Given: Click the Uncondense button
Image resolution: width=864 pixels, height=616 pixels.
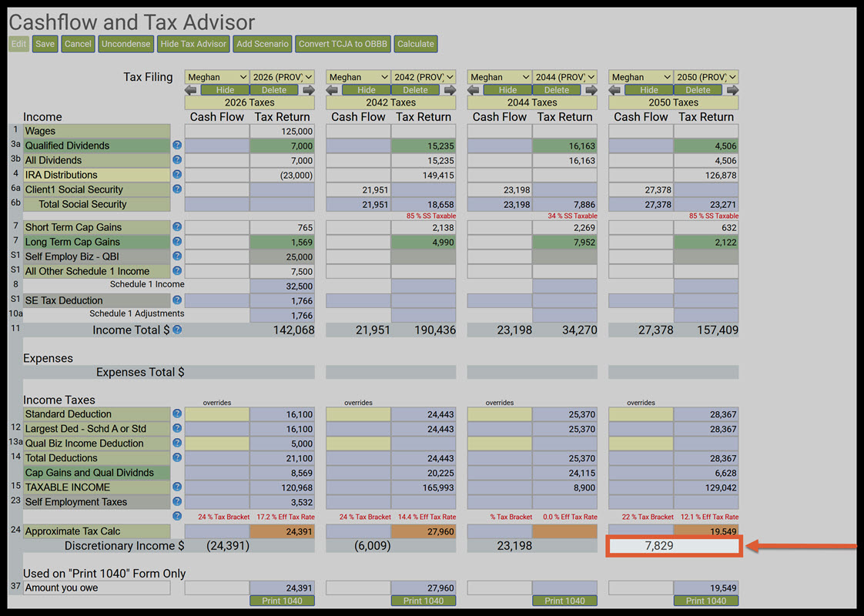Looking at the screenshot, I should [x=126, y=44].
